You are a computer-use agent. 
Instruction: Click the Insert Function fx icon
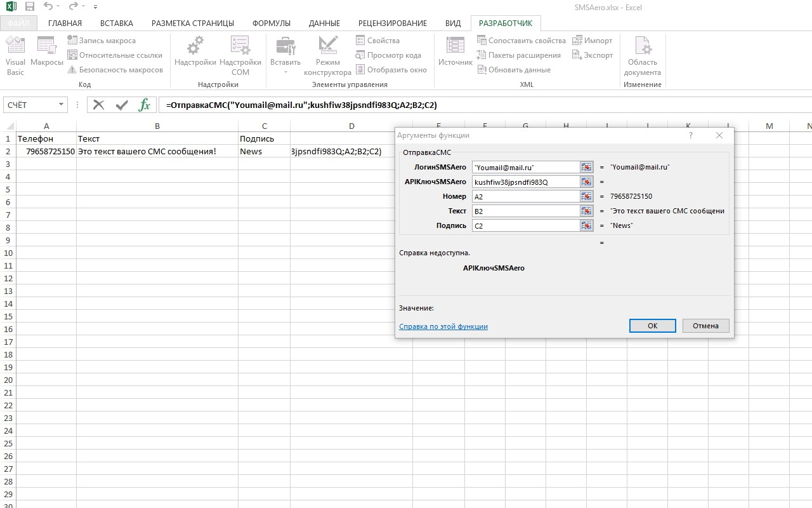point(145,105)
